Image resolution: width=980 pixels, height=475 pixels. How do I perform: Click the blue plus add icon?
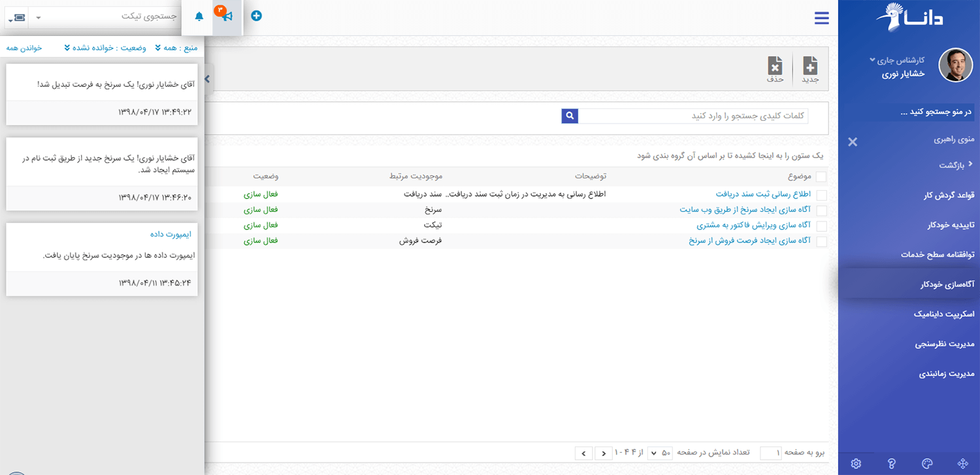pyautogui.click(x=256, y=16)
